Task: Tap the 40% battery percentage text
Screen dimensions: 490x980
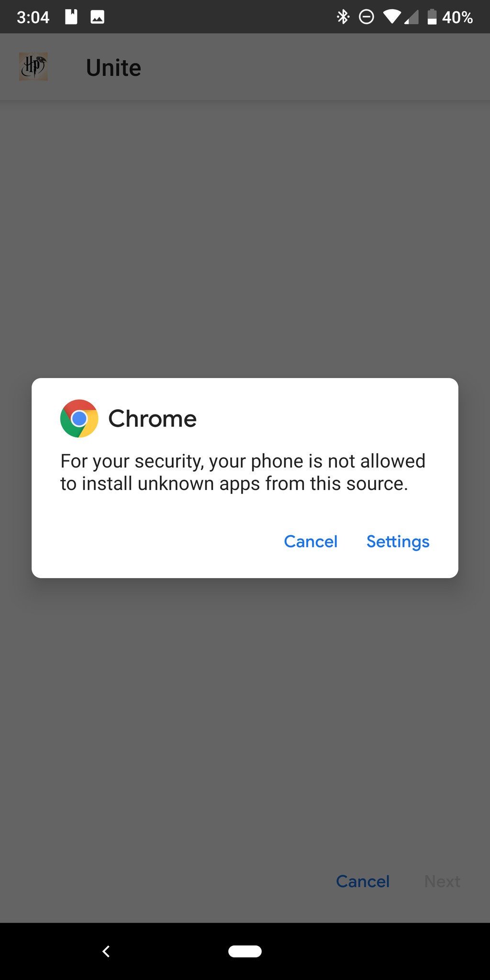Action: pyautogui.click(x=457, y=17)
